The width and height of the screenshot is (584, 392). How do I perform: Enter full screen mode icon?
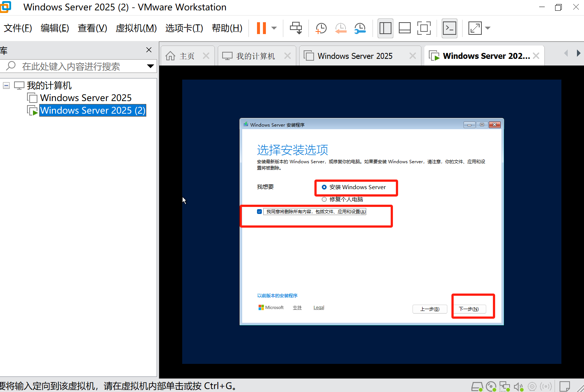(424, 28)
